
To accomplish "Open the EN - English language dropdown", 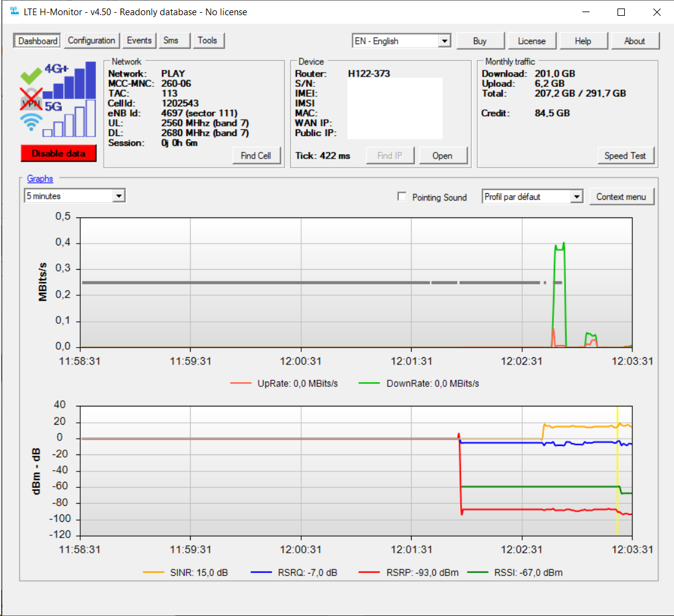I will 401,41.
